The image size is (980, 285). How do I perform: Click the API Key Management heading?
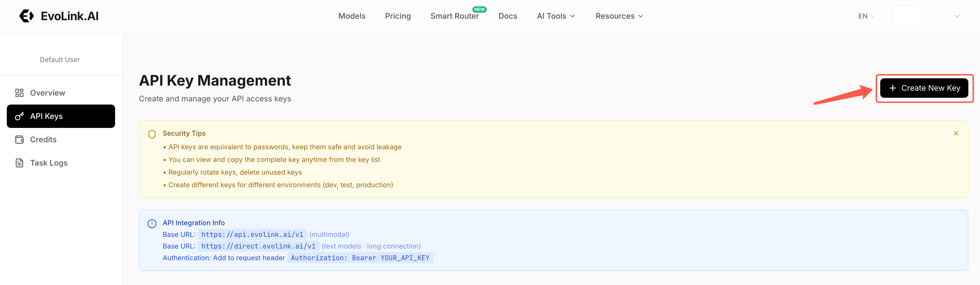click(x=215, y=80)
